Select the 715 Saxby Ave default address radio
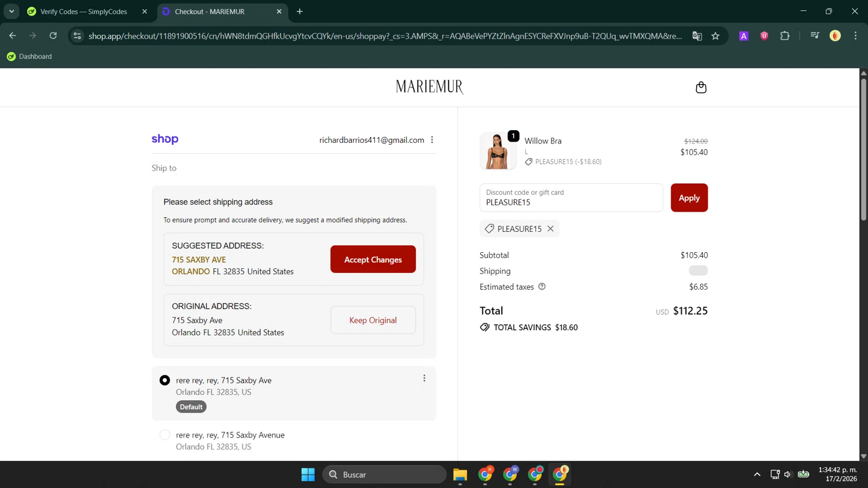 (x=165, y=380)
